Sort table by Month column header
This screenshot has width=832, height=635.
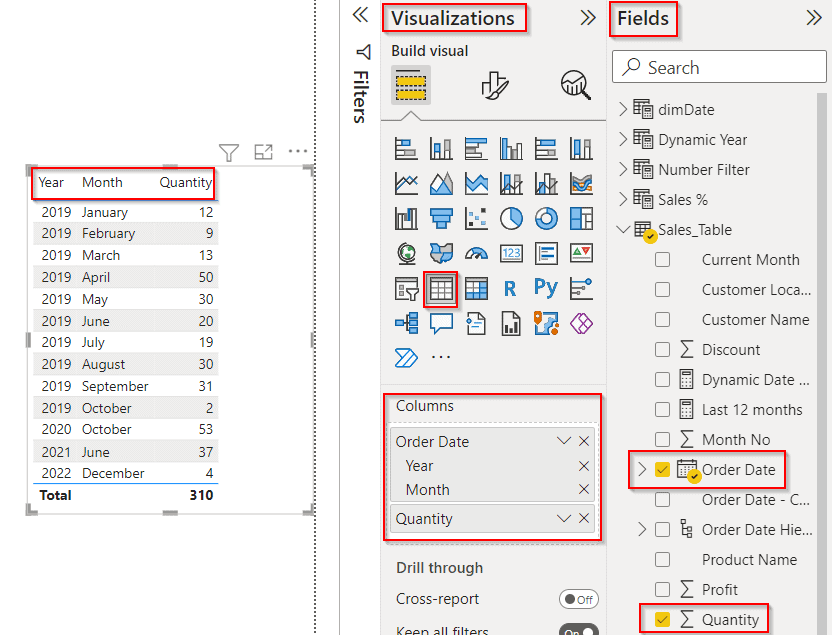click(x=102, y=182)
